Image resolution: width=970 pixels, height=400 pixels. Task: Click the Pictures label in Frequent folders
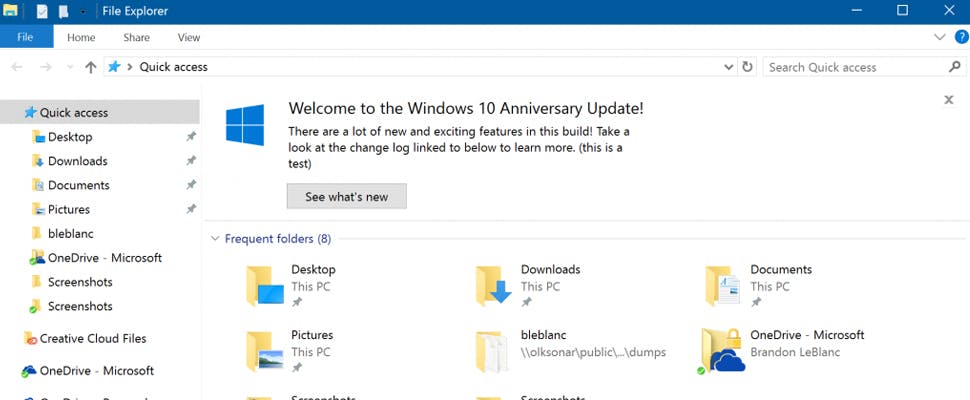pos(312,335)
